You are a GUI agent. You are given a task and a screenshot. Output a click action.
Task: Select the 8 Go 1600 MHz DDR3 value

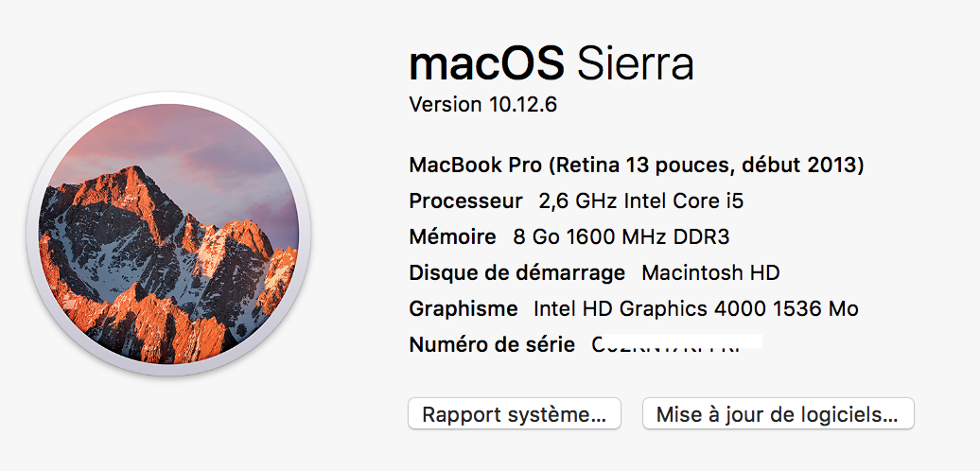621,236
